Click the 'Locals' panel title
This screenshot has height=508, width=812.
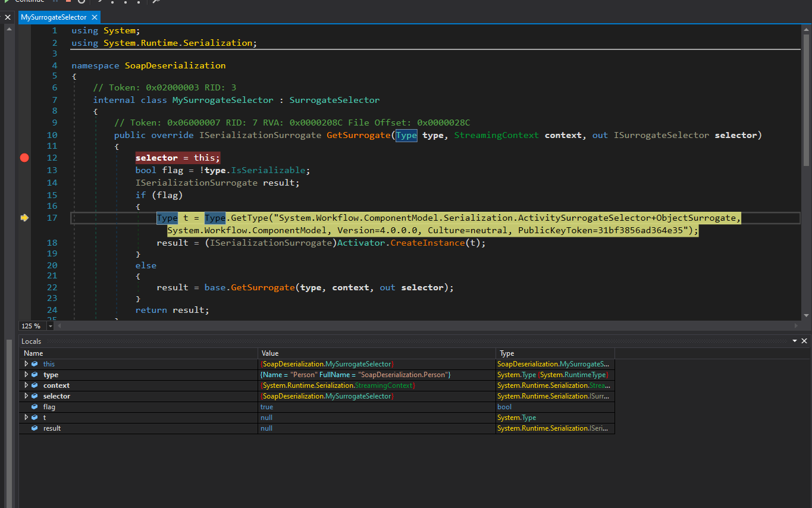click(x=32, y=341)
